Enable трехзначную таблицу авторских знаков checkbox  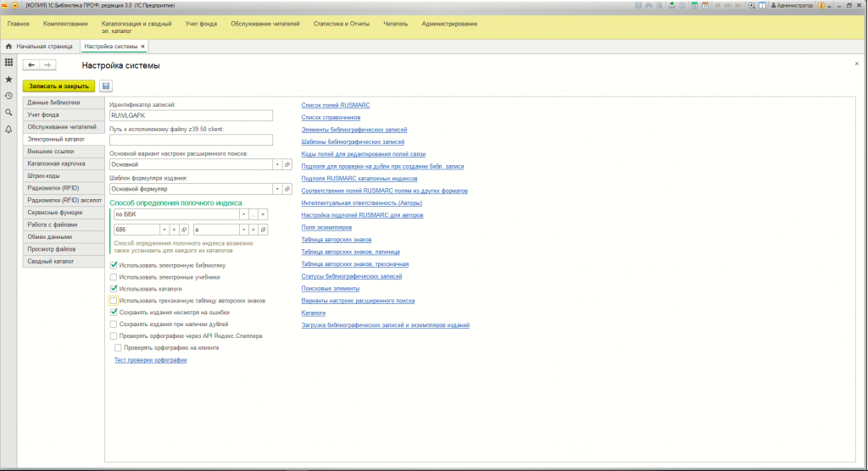click(114, 301)
